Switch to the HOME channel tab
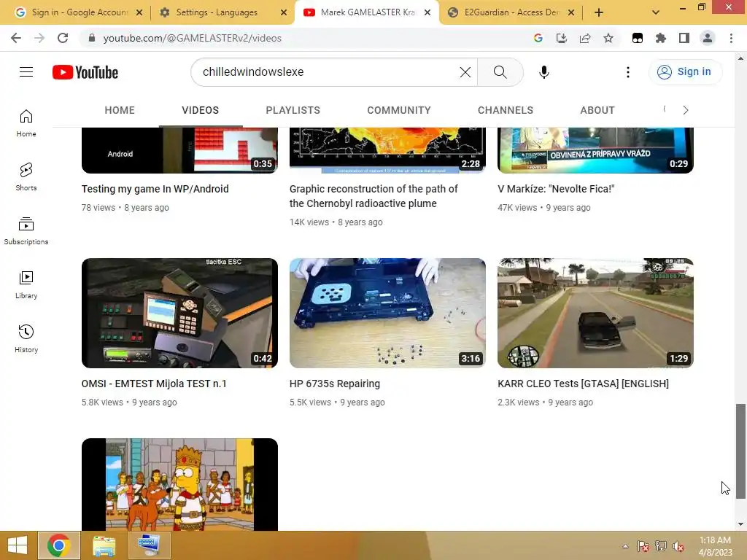Screen dimensions: 747x560 pos(120,110)
